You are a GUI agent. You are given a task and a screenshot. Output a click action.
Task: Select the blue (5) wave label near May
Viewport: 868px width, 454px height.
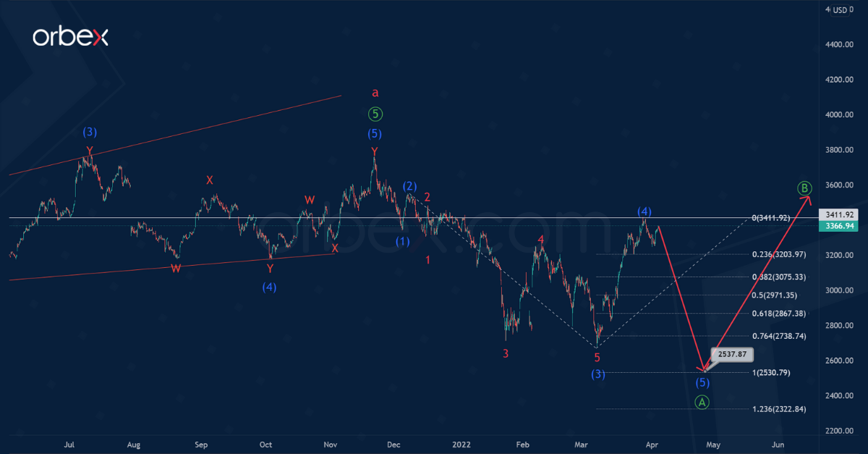pyautogui.click(x=702, y=382)
